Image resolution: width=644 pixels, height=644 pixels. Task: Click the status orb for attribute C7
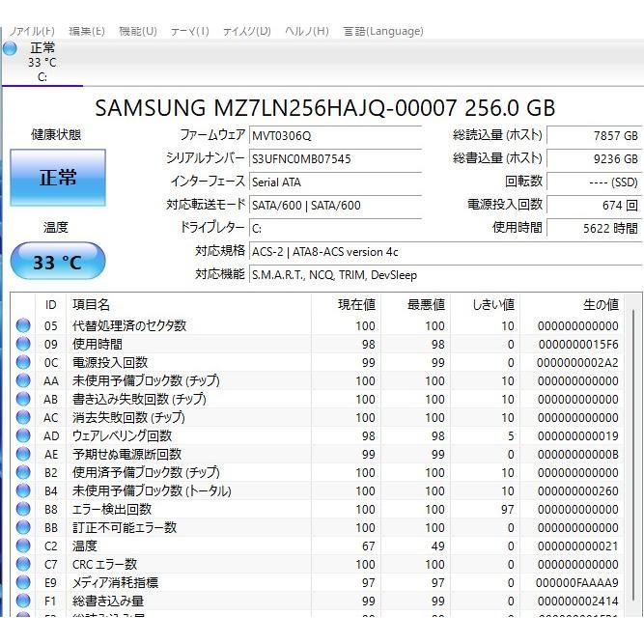click(x=23, y=564)
